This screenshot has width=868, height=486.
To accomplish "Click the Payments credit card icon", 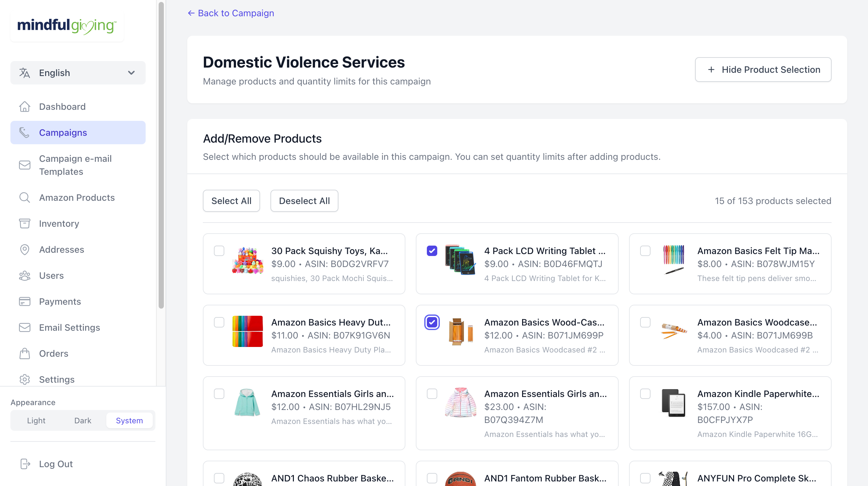I will click(25, 301).
